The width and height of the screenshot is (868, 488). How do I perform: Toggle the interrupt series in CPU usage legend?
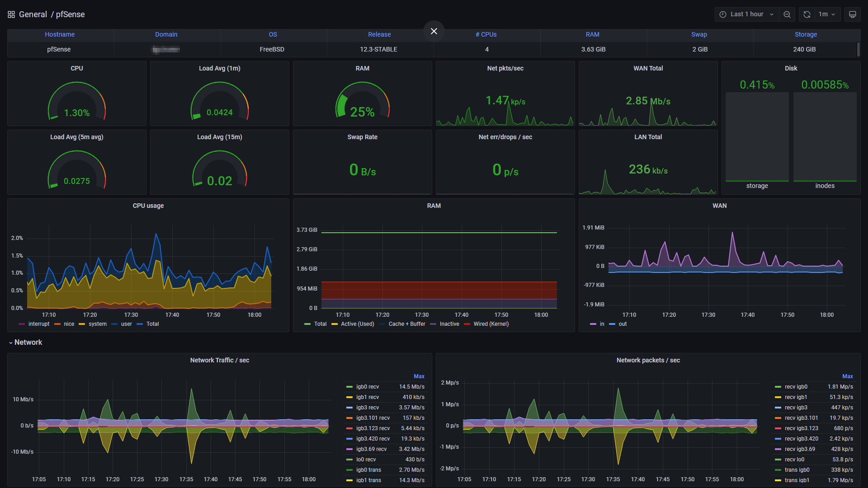point(39,324)
